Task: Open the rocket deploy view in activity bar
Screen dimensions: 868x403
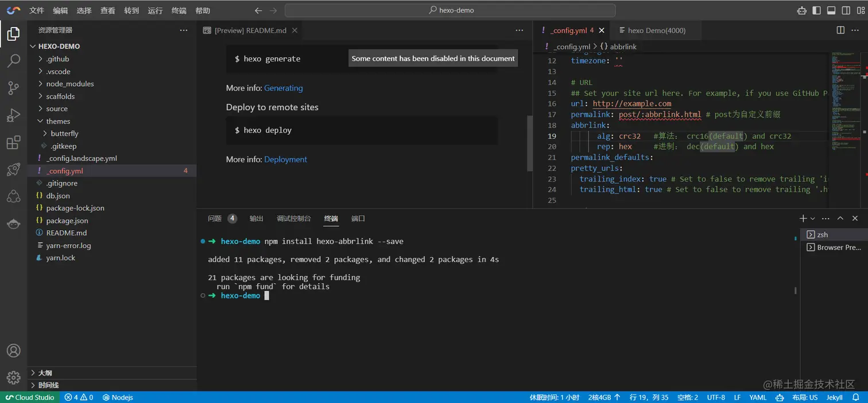Action: point(13,169)
